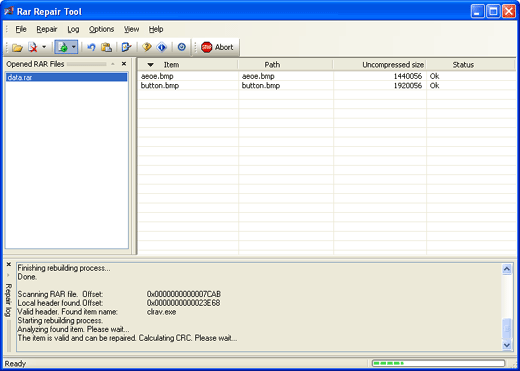The width and height of the screenshot is (520, 371).
Task: Close the Repair log panel
Action: tap(9, 264)
